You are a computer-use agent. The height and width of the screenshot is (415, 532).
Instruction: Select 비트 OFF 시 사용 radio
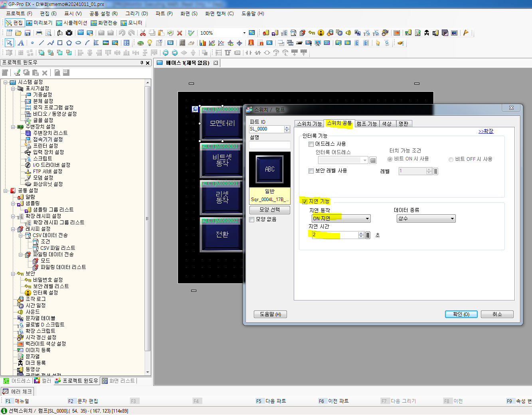[x=451, y=159]
